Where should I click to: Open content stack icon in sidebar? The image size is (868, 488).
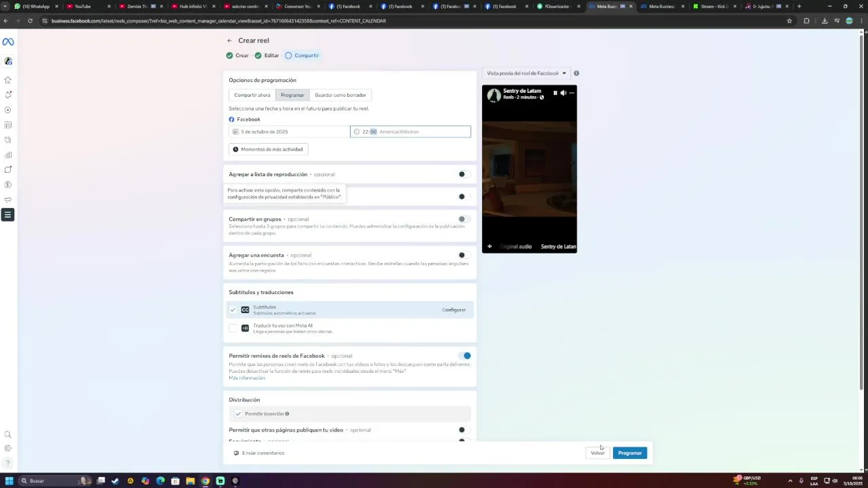click(x=7, y=140)
